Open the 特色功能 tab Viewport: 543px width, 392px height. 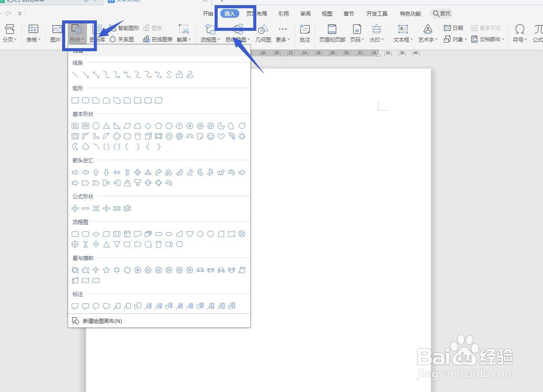click(411, 13)
